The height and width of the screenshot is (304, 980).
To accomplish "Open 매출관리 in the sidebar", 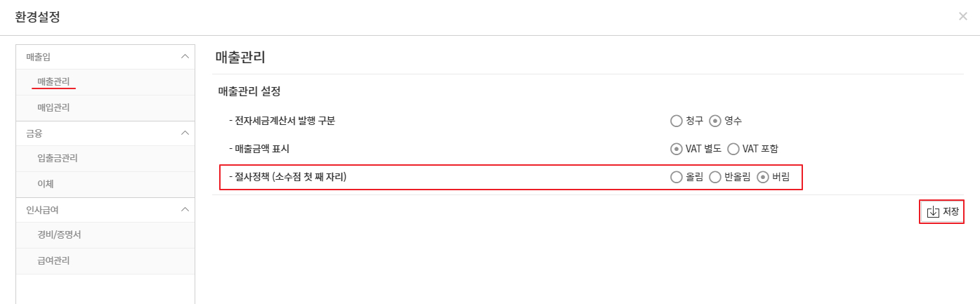I will (53, 82).
